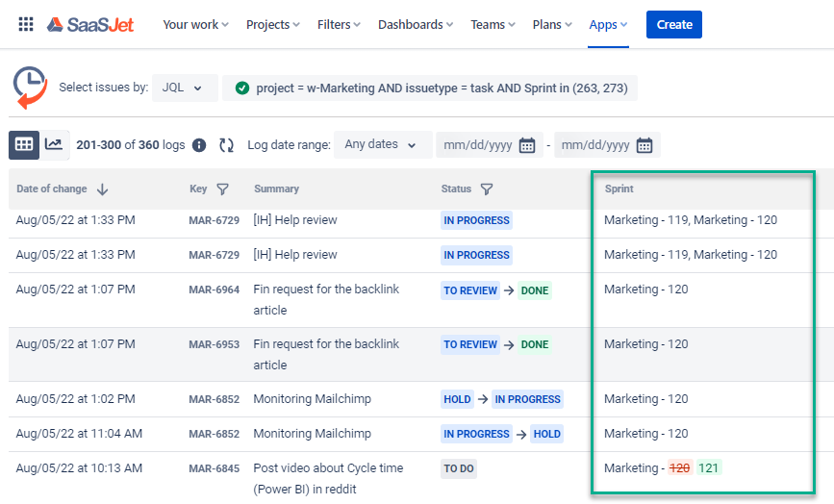Open the end date calendar picker
The image size is (834, 504).
(x=644, y=145)
